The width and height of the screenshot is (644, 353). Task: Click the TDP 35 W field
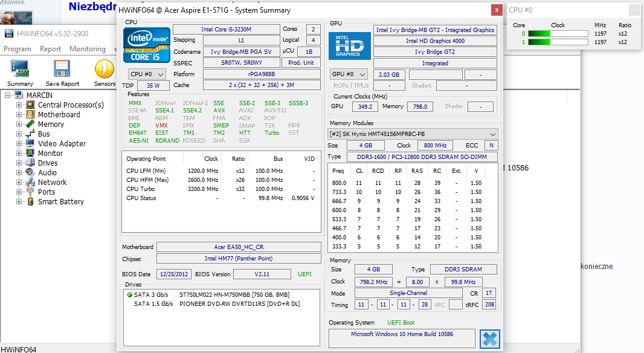coord(153,85)
